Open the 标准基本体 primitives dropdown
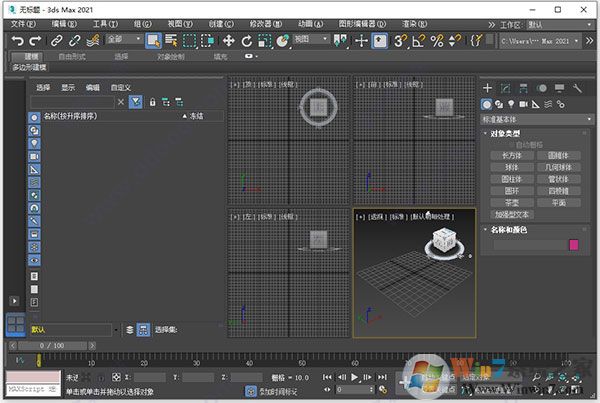600x403 pixels. pyautogui.click(x=536, y=119)
